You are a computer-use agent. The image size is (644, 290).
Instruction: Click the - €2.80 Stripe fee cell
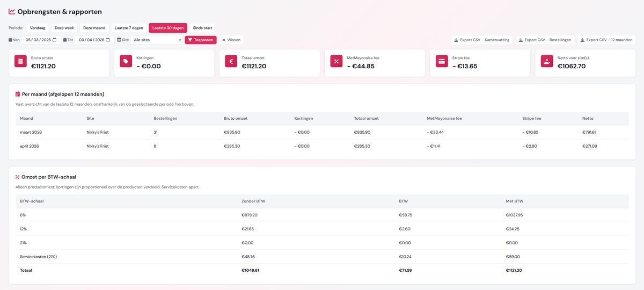click(x=530, y=146)
